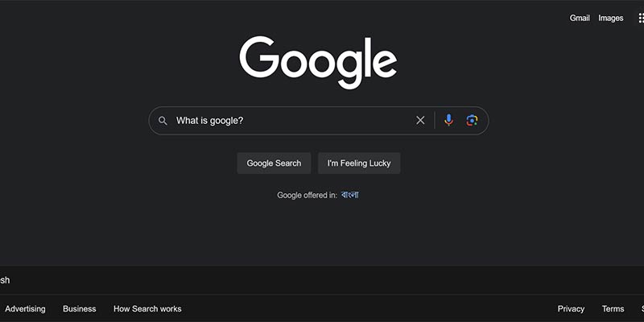Open How Search works link
This screenshot has width=644, height=322.
click(x=147, y=309)
